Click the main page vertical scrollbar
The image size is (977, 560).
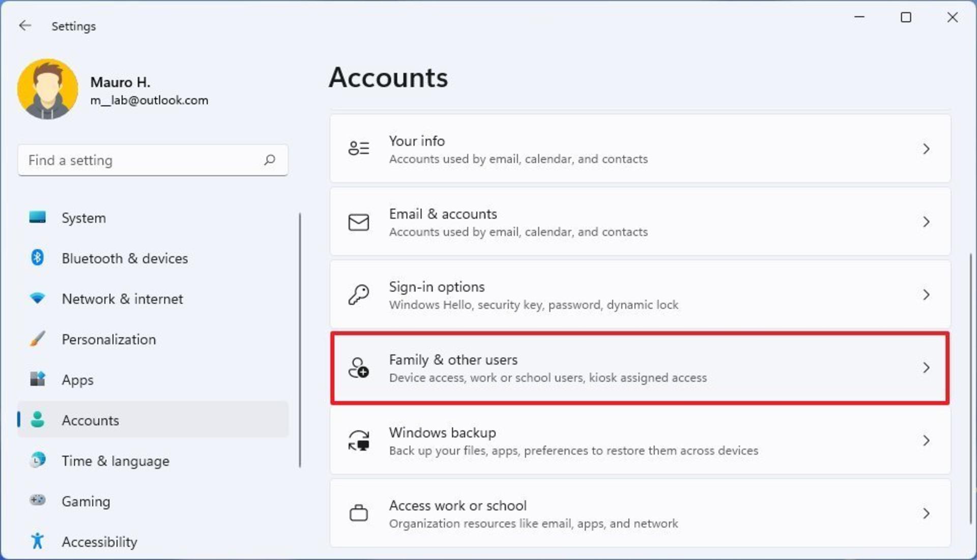[x=971, y=389]
